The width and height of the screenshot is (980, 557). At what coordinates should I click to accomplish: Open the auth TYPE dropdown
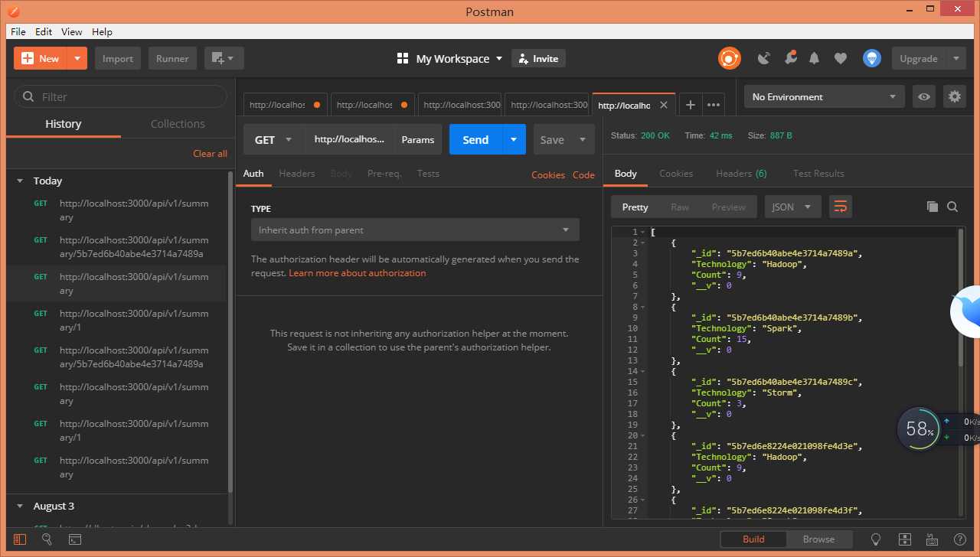(415, 230)
